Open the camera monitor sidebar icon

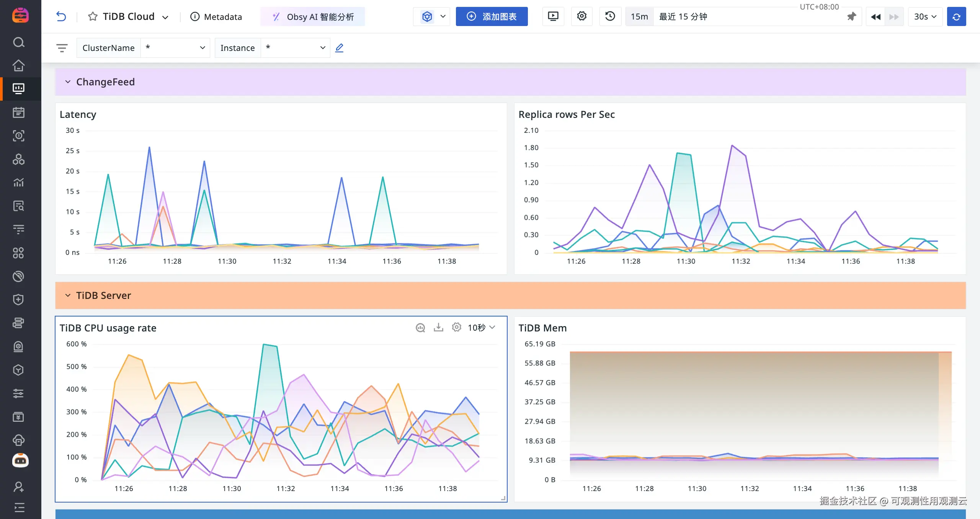(x=18, y=346)
